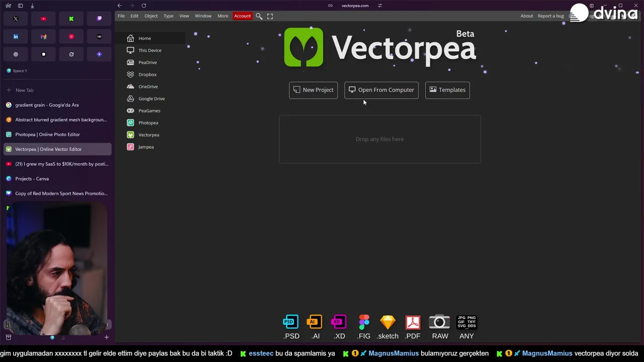Open a New Tab in sidebar
The width and height of the screenshot is (644, 362).
(x=57, y=90)
